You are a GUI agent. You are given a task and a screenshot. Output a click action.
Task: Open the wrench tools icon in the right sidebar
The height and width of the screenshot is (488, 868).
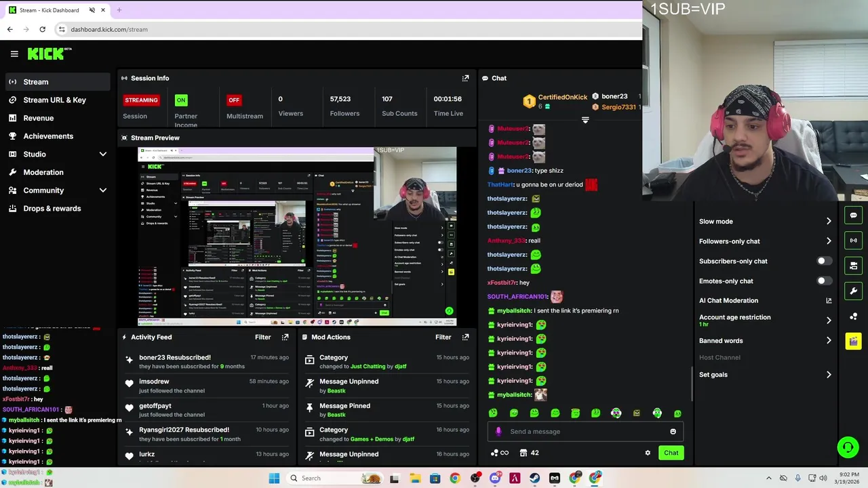click(x=853, y=291)
